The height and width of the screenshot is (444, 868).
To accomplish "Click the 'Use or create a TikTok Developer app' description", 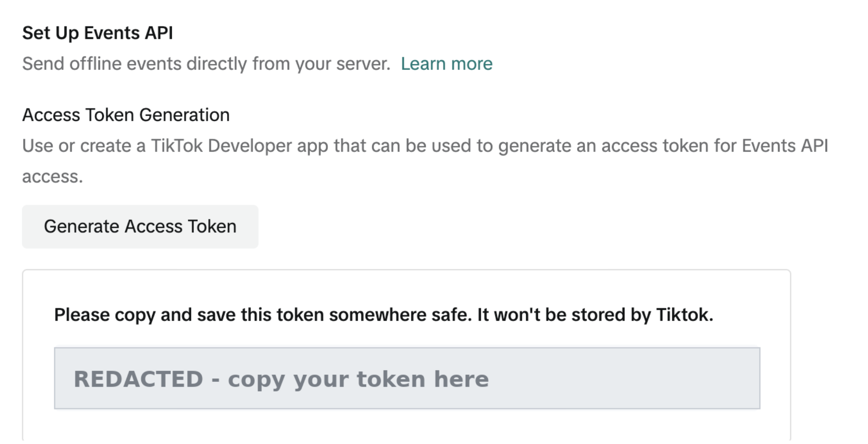I will (425, 161).
